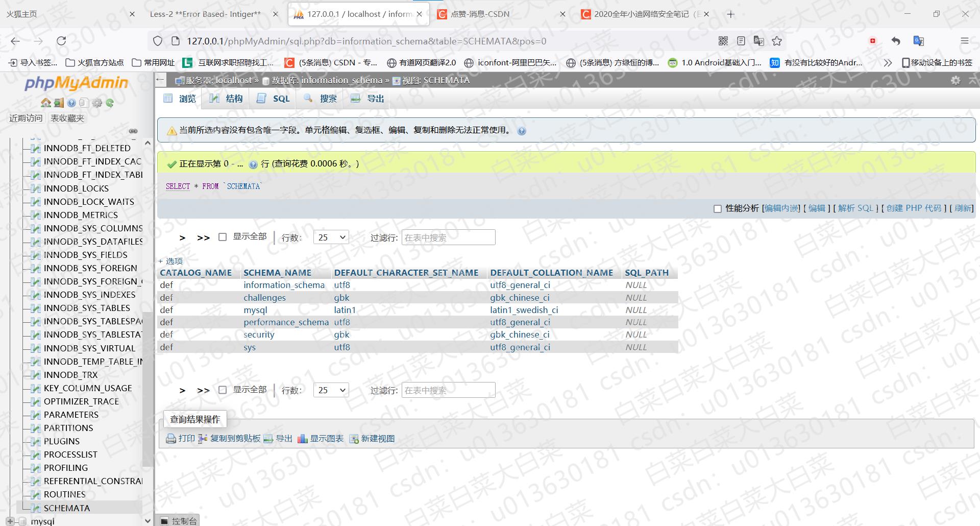The height and width of the screenshot is (526, 980).
Task: Click navigation tree scrollbar up arrow
Action: pyautogui.click(x=148, y=143)
